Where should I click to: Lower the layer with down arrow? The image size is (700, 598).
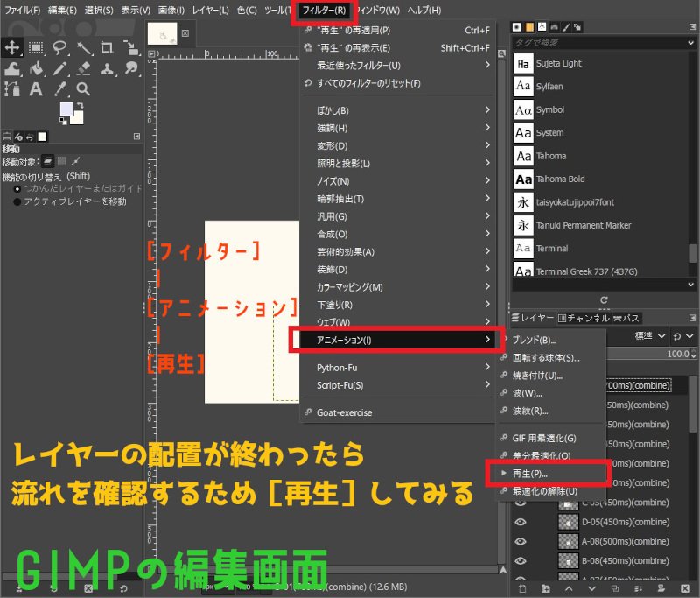[591, 588]
